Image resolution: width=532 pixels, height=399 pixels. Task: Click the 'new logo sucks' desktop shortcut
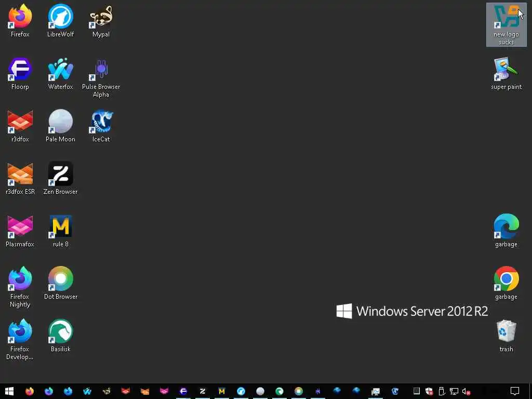[506, 24]
